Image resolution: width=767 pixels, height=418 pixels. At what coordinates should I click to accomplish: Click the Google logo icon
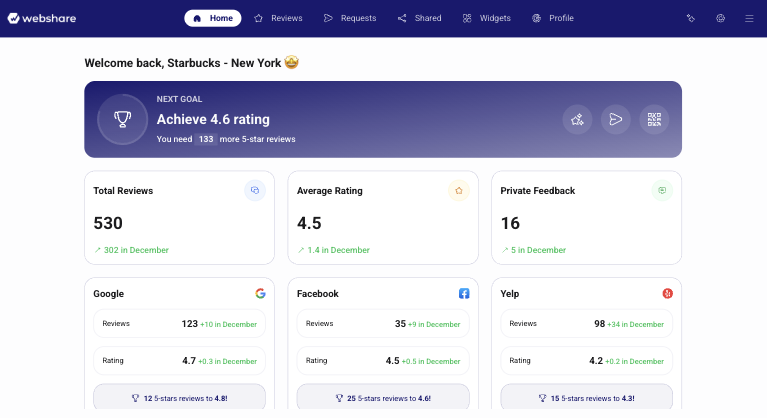coord(260,294)
